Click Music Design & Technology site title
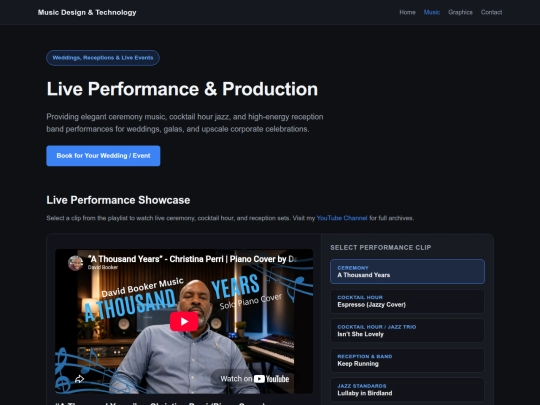 click(x=87, y=12)
